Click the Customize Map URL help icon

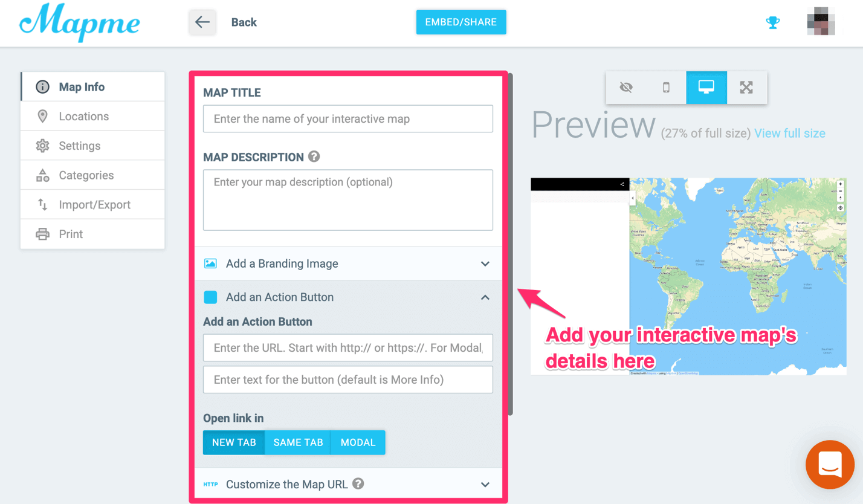(x=358, y=483)
